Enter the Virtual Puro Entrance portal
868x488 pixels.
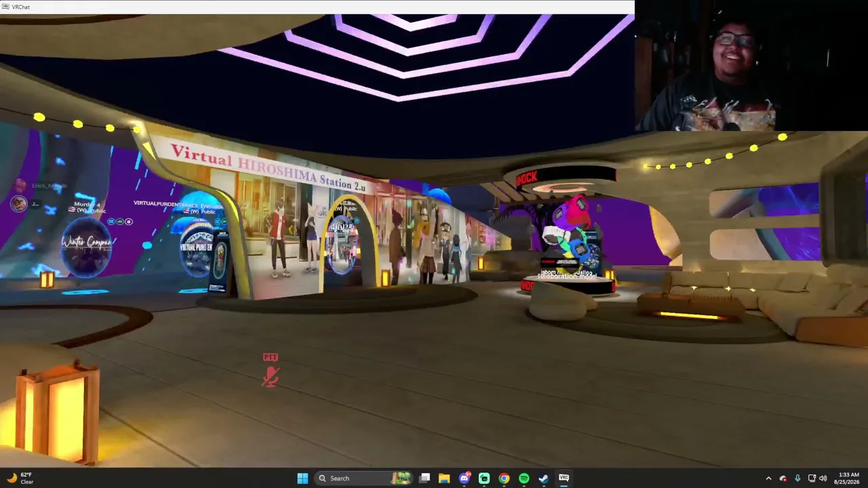(197, 247)
